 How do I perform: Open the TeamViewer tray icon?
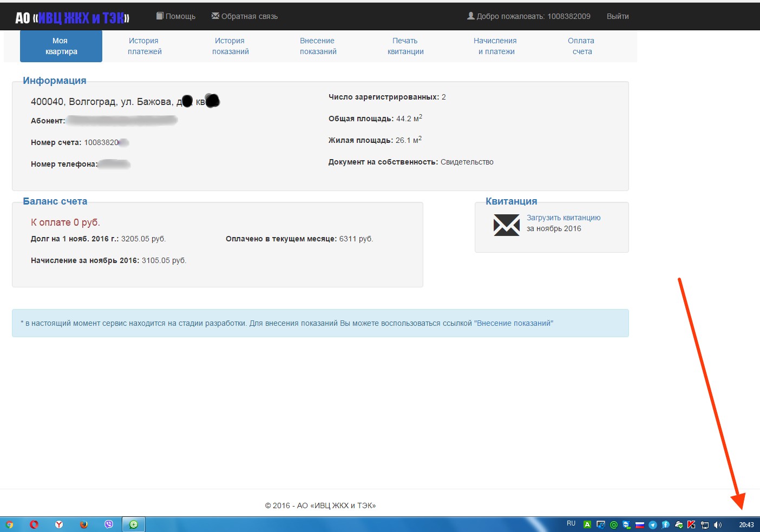tap(626, 524)
